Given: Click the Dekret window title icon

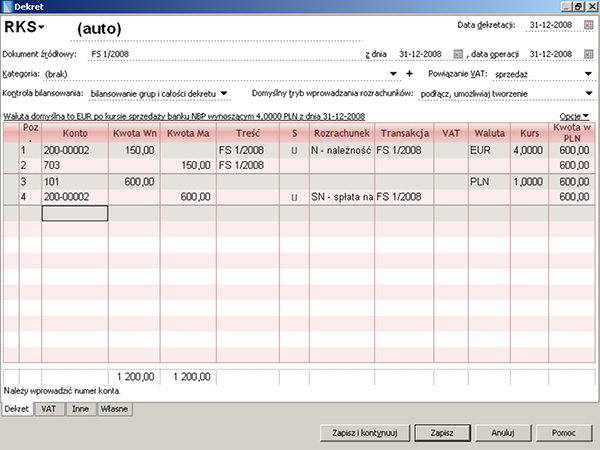Looking at the screenshot, I should coord(8,6).
